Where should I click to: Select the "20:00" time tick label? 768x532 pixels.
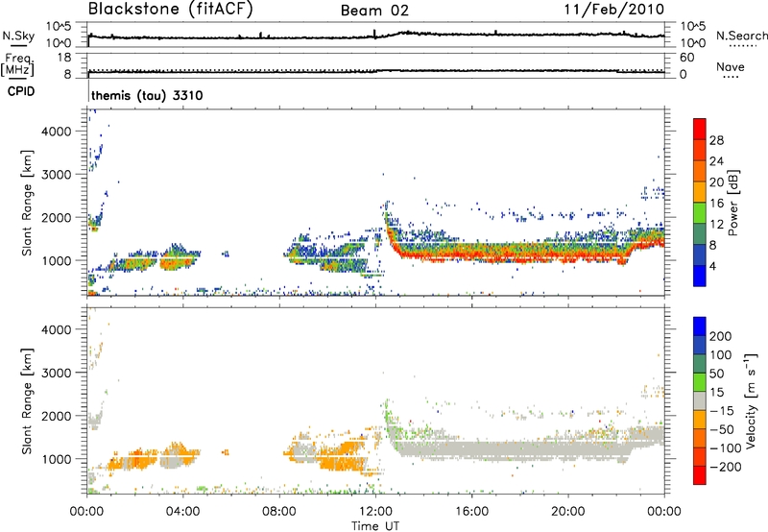tap(567, 512)
